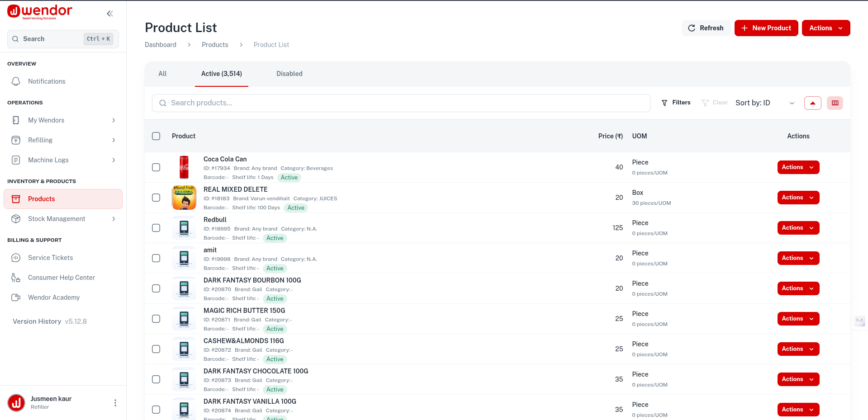Toggle ascending sort arrow button
The image size is (868, 420).
[813, 103]
